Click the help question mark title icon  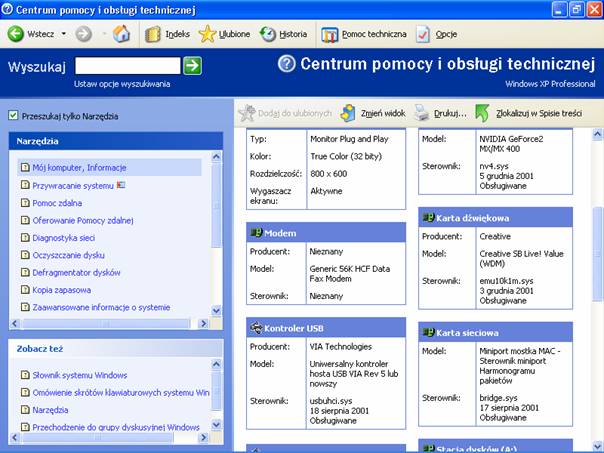click(286, 64)
